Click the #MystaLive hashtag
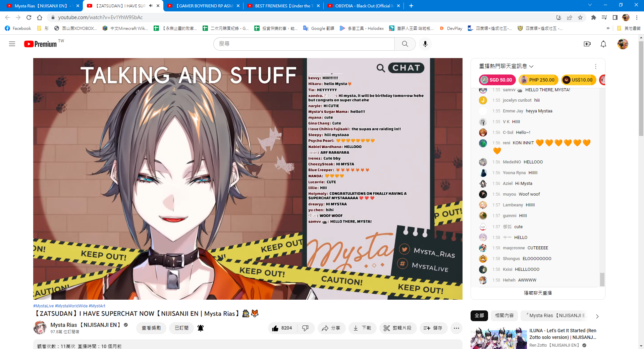 (43, 306)
